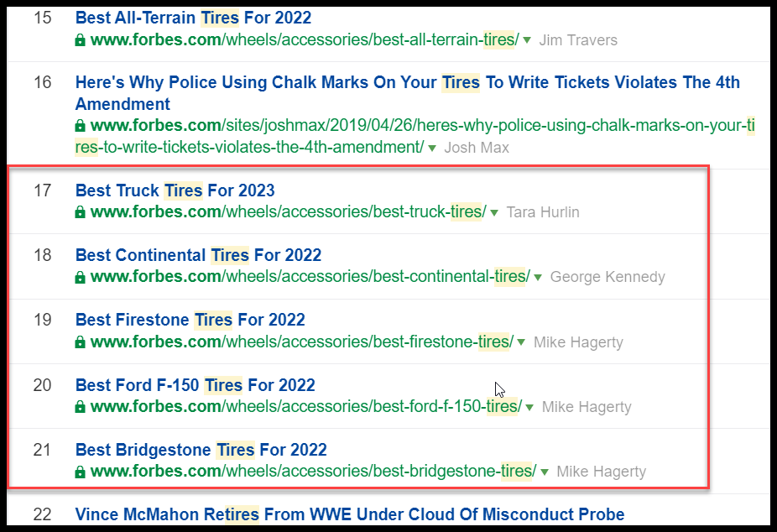Click "Best Ford F-150 Tires For 2022" title
The width and height of the screenshot is (777, 532).
195,385
